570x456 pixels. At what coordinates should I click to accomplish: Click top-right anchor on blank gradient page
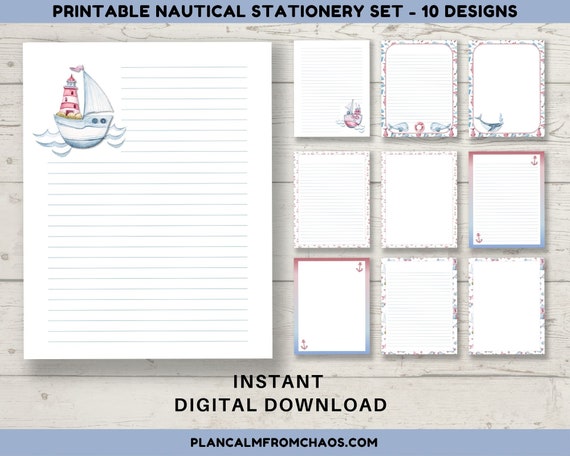pyautogui.click(x=359, y=267)
